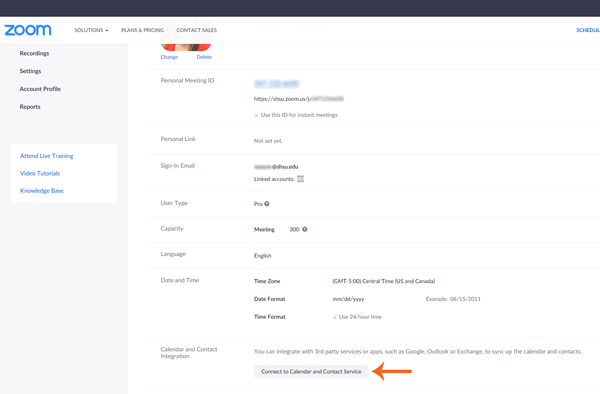
Task: Select Account Profile in the sidebar
Action: [x=40, y=89]
